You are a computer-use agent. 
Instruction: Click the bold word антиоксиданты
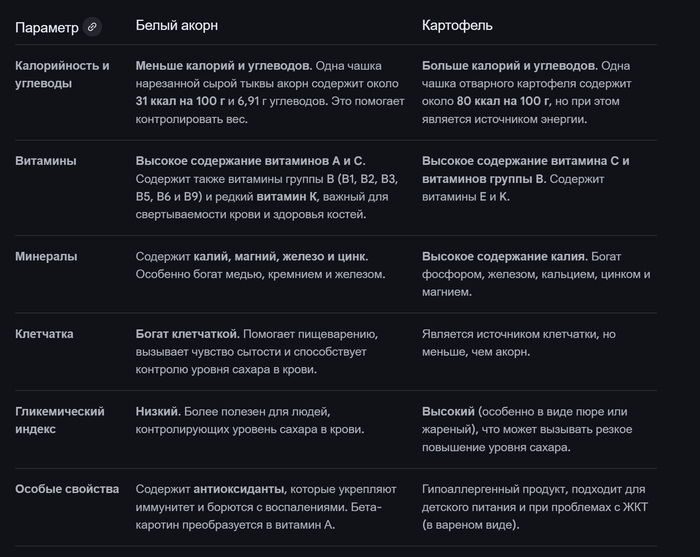(240, 489)
